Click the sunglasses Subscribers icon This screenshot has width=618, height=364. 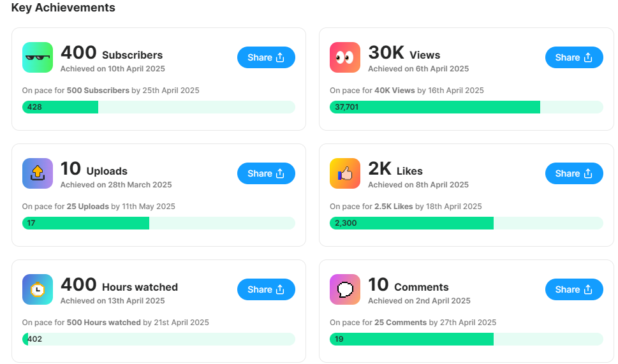(x=38, y=57)
